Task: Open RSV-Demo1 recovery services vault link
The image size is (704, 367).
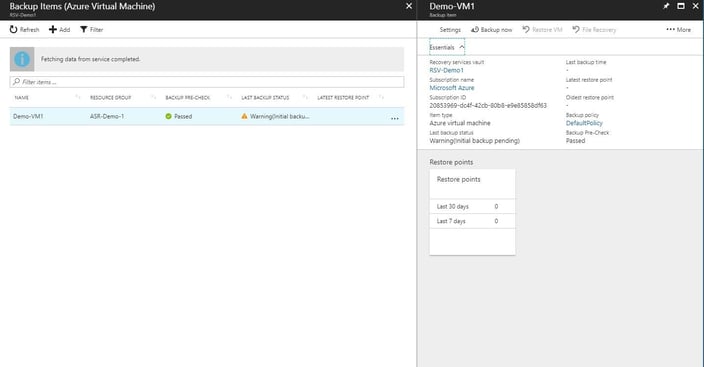Action: point(446,71)
